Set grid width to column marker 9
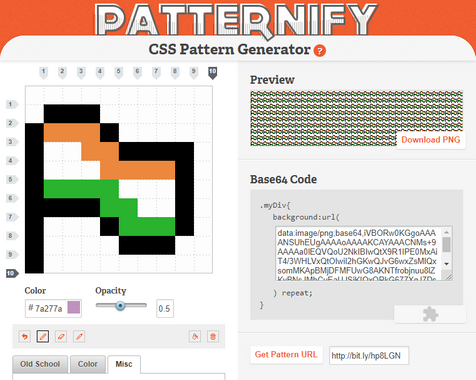Viewport: 476px width, 380px height. click(x=194, y=72)
